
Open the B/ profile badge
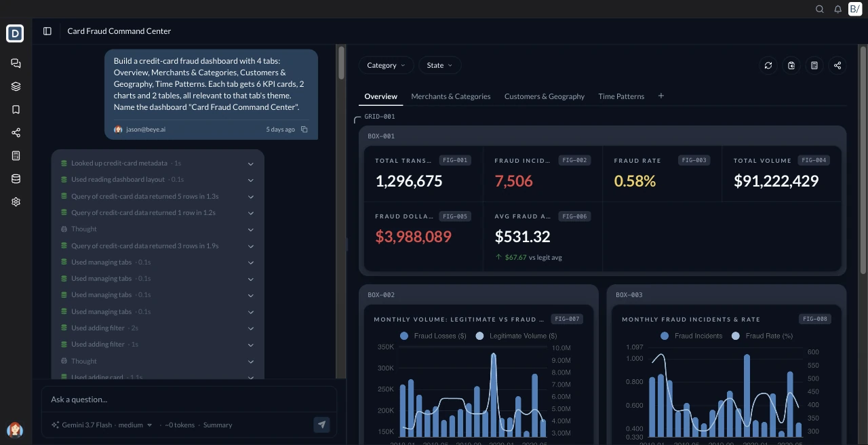coord(855,9)
